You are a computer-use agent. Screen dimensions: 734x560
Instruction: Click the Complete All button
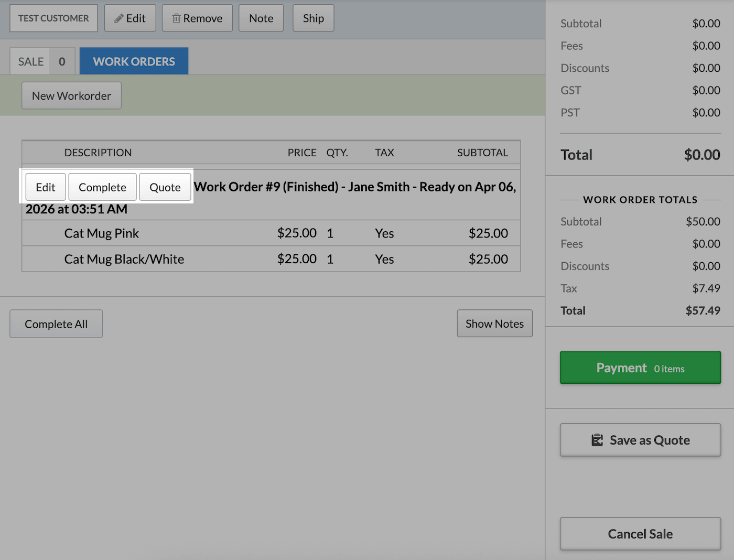pyautogui.click(x=56, y=324)
